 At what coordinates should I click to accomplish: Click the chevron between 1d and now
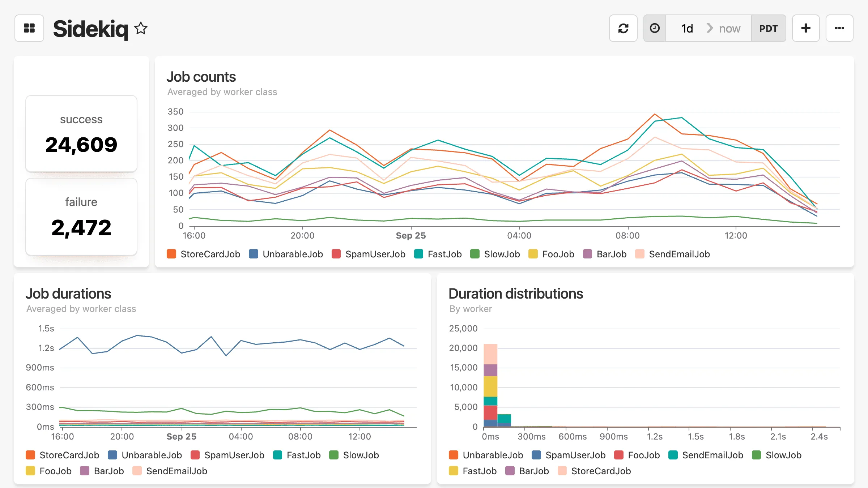[710, 28]
